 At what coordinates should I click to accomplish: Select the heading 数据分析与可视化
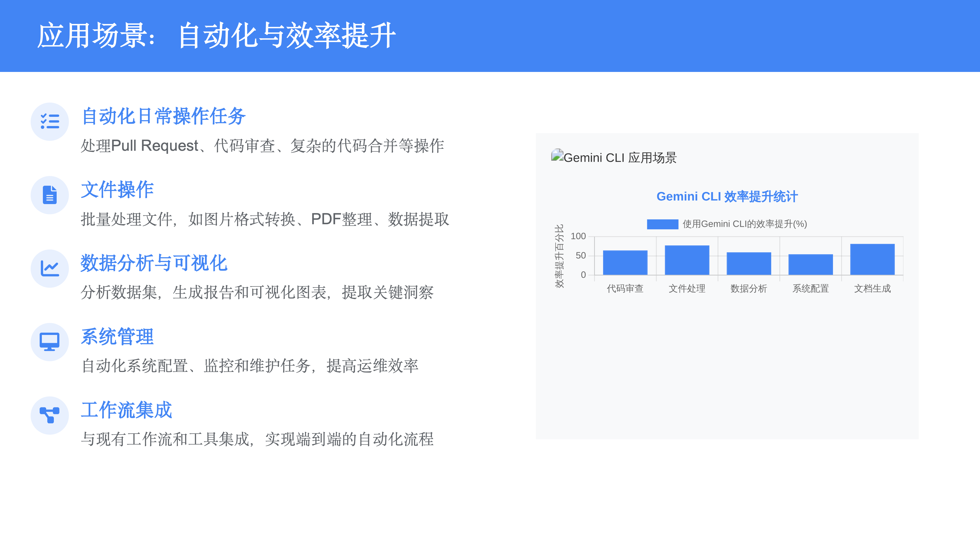coord(154,263)
